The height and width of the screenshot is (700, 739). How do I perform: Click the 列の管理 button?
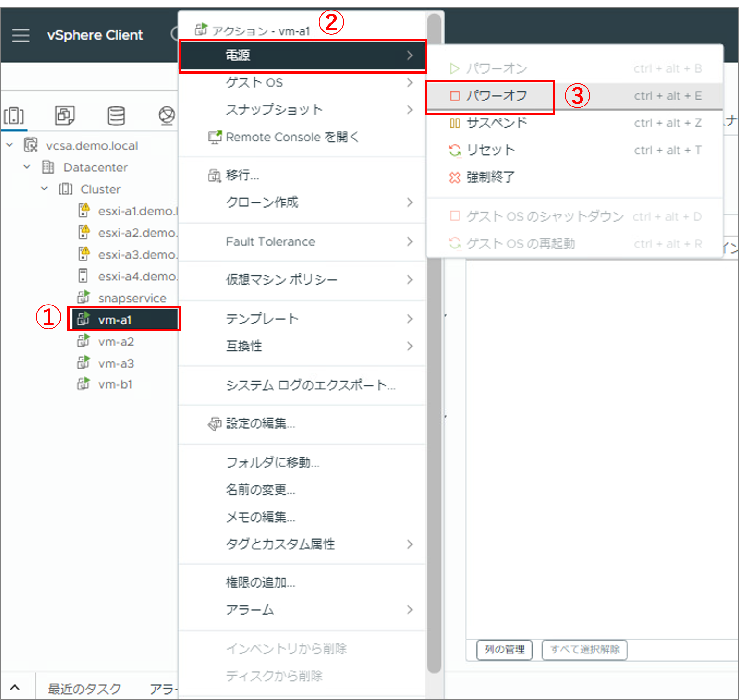tap(504, 650)
